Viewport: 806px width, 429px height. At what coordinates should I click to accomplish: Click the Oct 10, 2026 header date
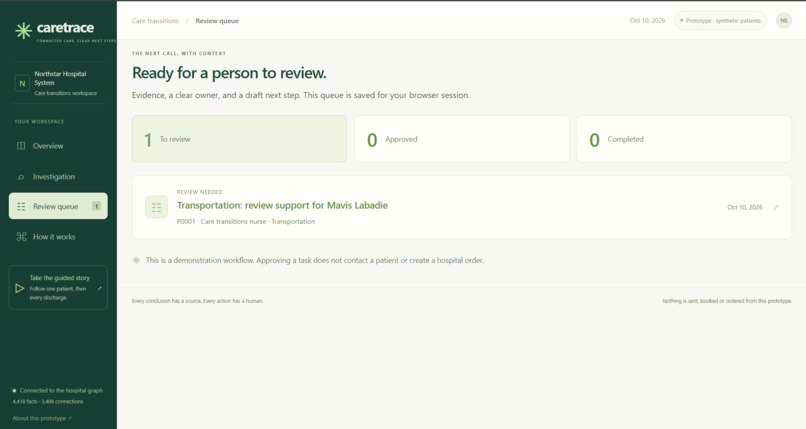pos(648,21)
